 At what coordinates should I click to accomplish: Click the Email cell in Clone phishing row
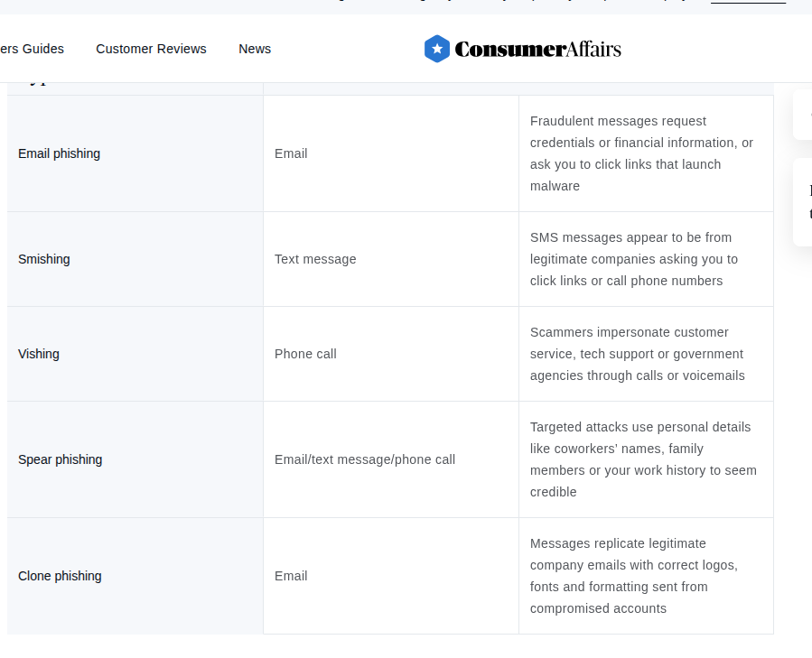click(291, 576)
